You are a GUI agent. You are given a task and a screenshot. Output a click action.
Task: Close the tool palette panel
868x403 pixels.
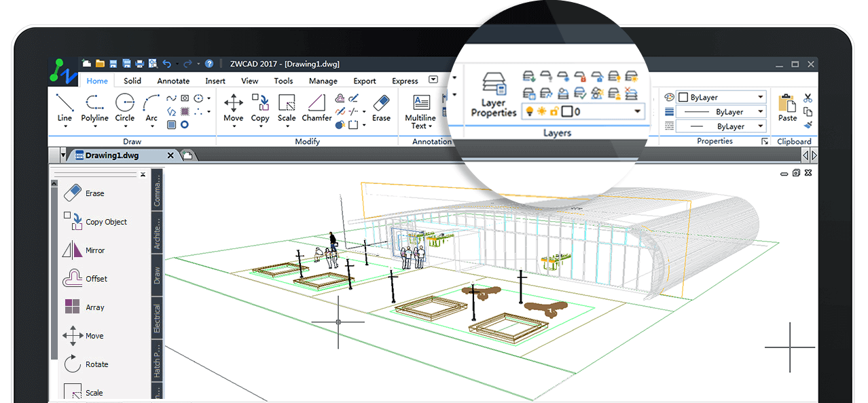143,174
